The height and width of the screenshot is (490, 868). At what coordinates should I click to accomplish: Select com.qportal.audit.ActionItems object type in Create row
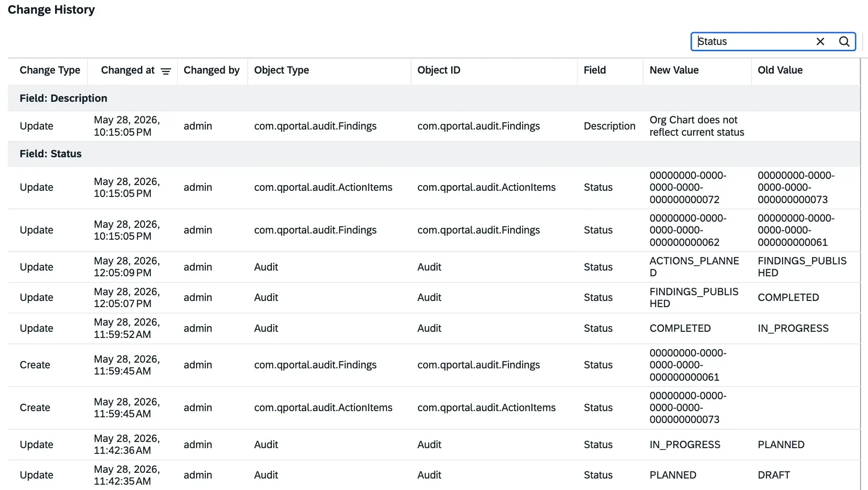323,408
